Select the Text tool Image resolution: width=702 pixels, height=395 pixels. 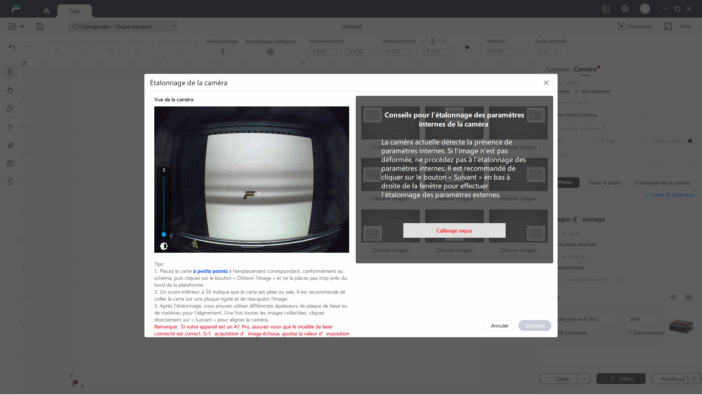pyautogui.click(x=10, y=127)
